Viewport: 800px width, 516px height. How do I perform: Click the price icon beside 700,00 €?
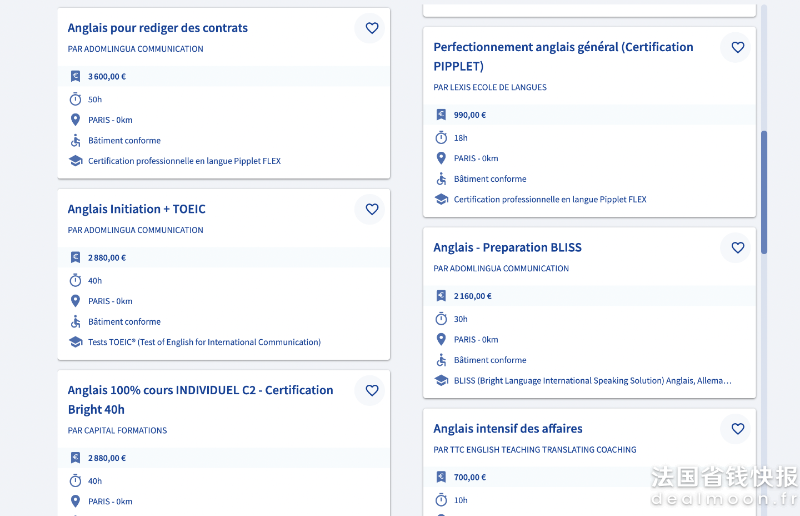tap(441, 477)
